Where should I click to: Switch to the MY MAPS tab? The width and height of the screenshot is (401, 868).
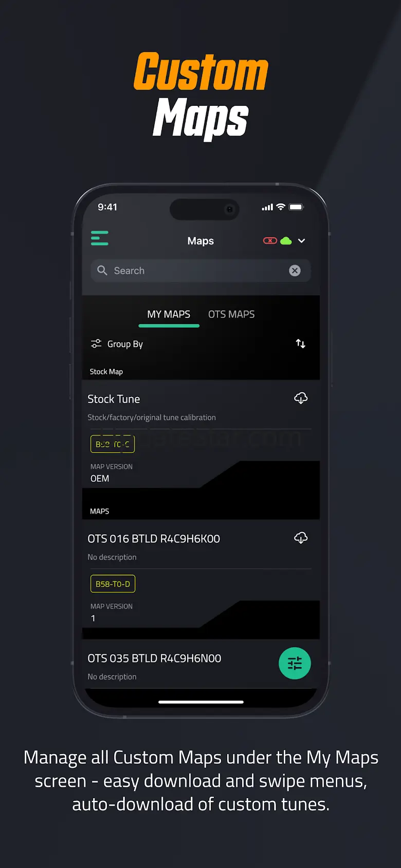point(169,314)
